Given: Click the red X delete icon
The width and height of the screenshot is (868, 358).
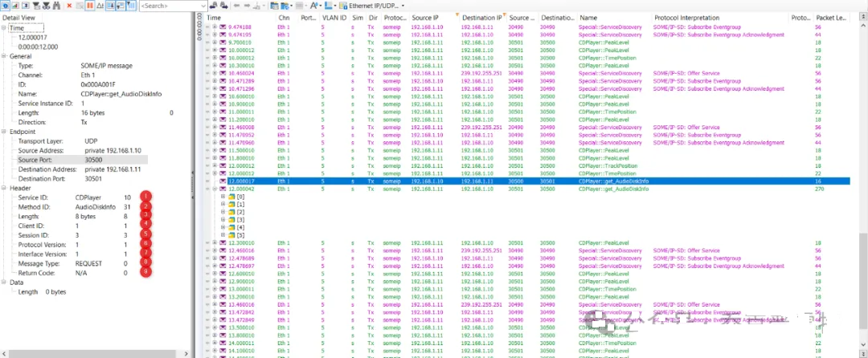Looking at the screenshot, I should [69, 6].
